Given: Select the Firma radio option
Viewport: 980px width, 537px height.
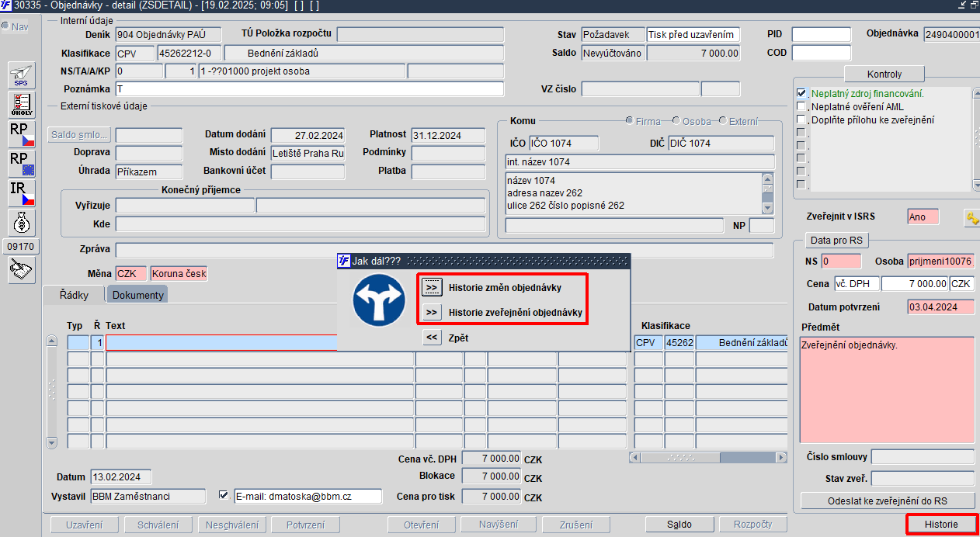Looking at the screenshot, I should pos(630,121).
